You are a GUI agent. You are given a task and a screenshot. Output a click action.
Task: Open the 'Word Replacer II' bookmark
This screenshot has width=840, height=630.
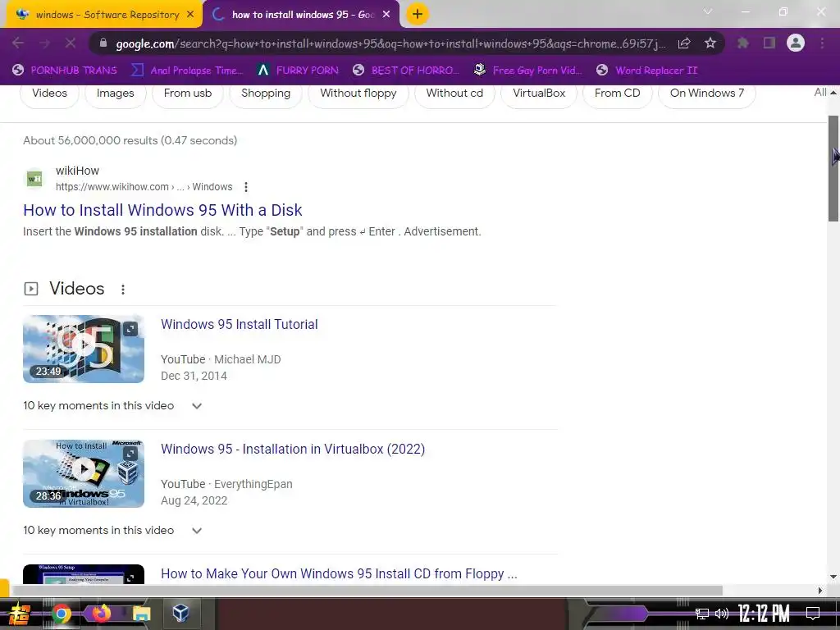click(x=646, y=71)
